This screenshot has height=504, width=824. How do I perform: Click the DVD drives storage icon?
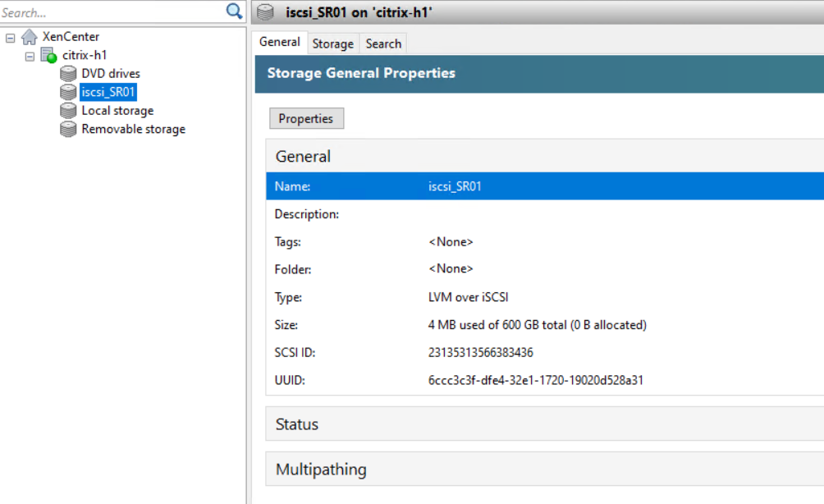[68, 74]
